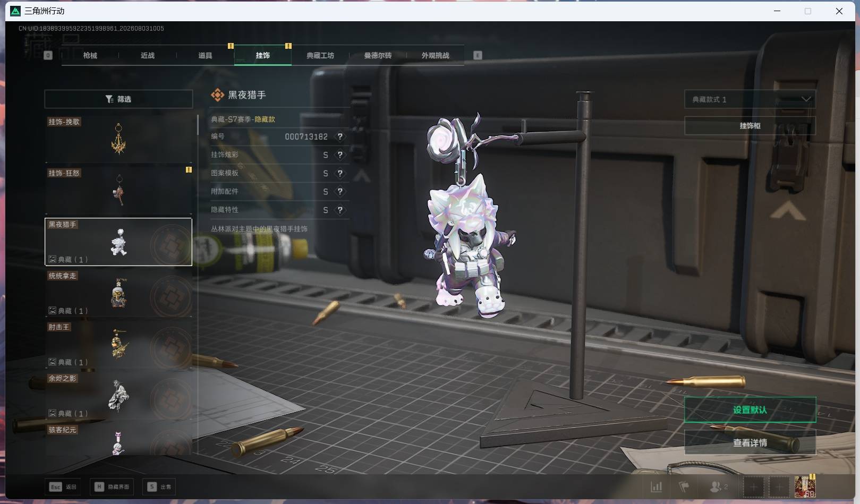Open help for 挂饰炫彩 rating
Viewport: 860px width, 504px height.
[x=340, y=155]
